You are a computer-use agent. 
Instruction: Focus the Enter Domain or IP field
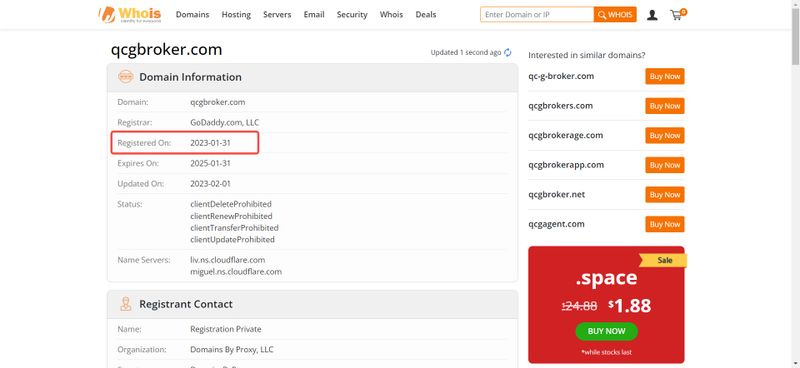click(x=537, y=14)
